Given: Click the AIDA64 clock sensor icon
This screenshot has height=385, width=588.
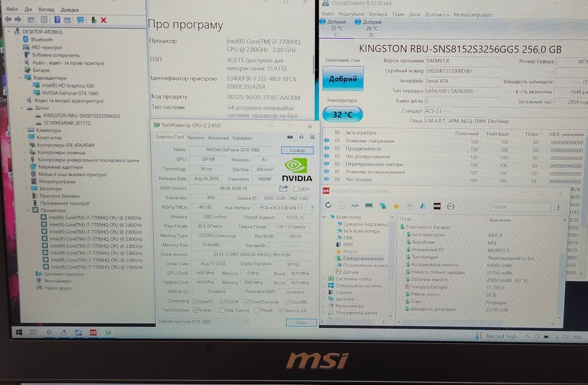Looking at the screenshot, I should (451, 206).
